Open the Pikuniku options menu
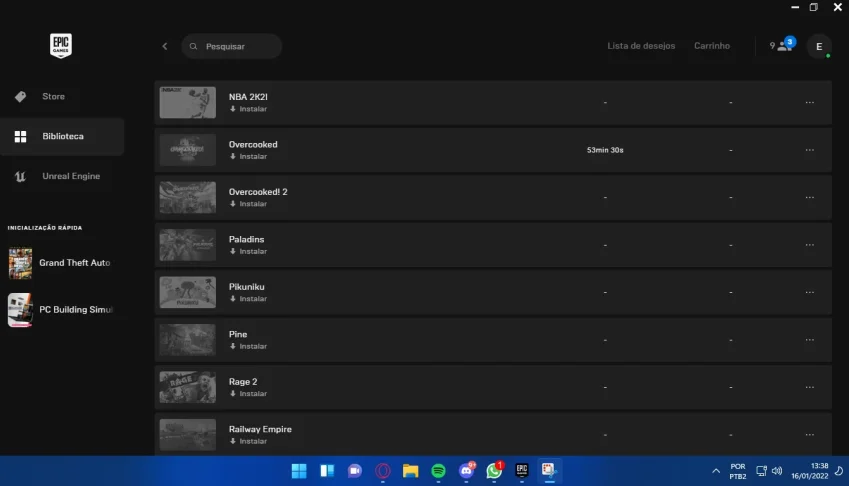Screen dimensions: 849x486 pyautogui.click(x=809, y=292)
